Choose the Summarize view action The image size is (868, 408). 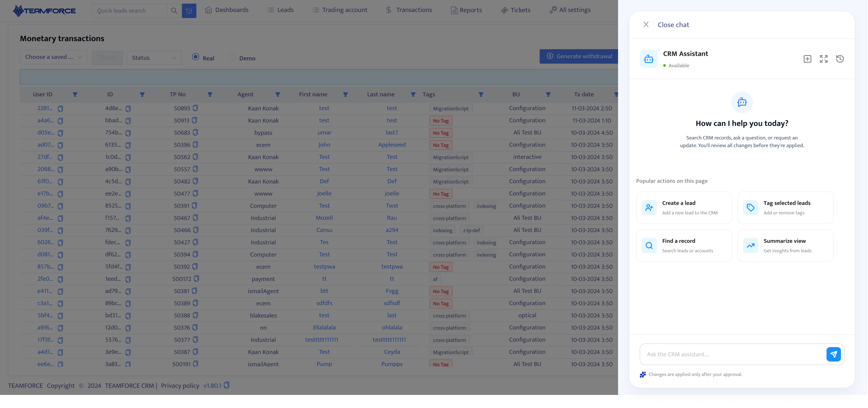point(785,246)
